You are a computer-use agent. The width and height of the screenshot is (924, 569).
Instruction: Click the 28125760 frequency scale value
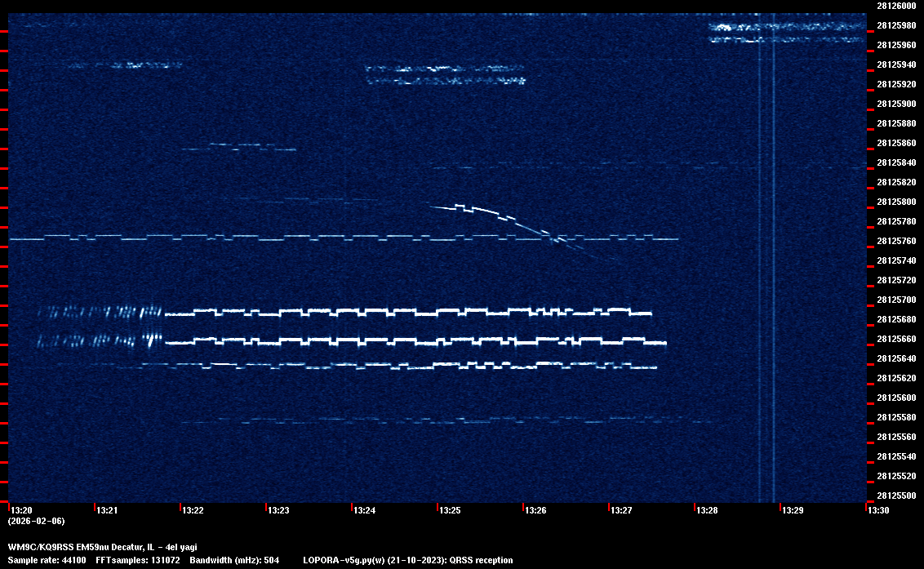click(895, 241)
